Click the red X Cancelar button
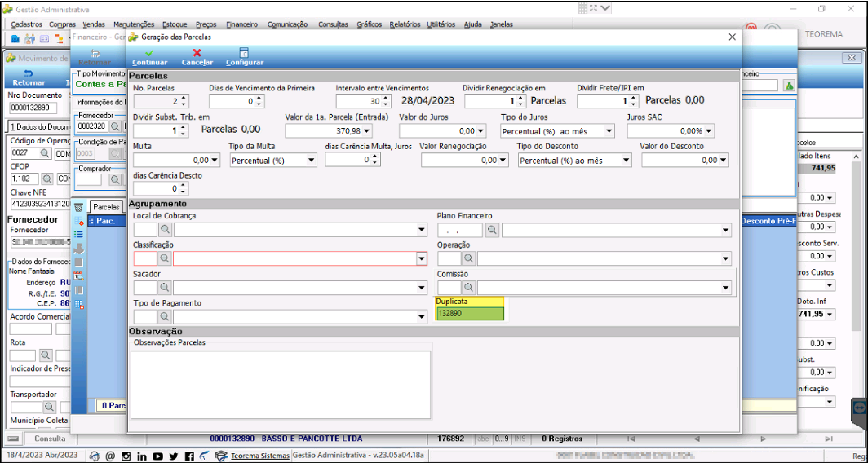The height and width of the screenshot is (463, 868). point(197,57)
